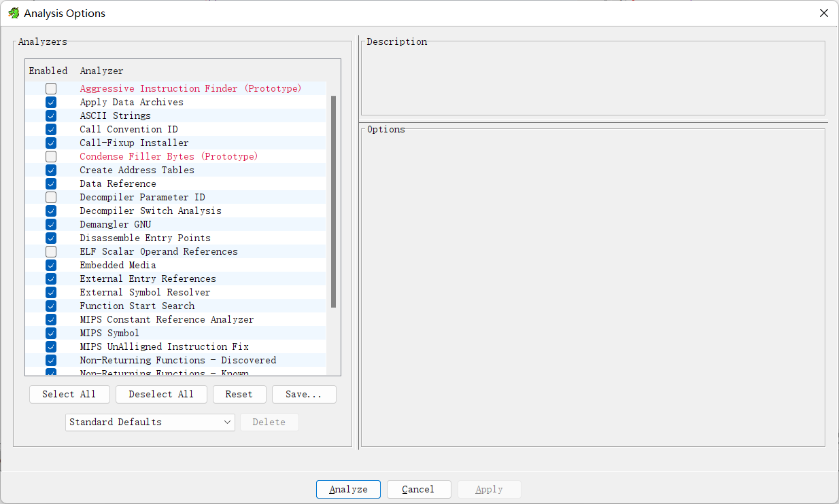
Task: Click the analyzer list vertical scrollbar
Action: coord(333,202)
